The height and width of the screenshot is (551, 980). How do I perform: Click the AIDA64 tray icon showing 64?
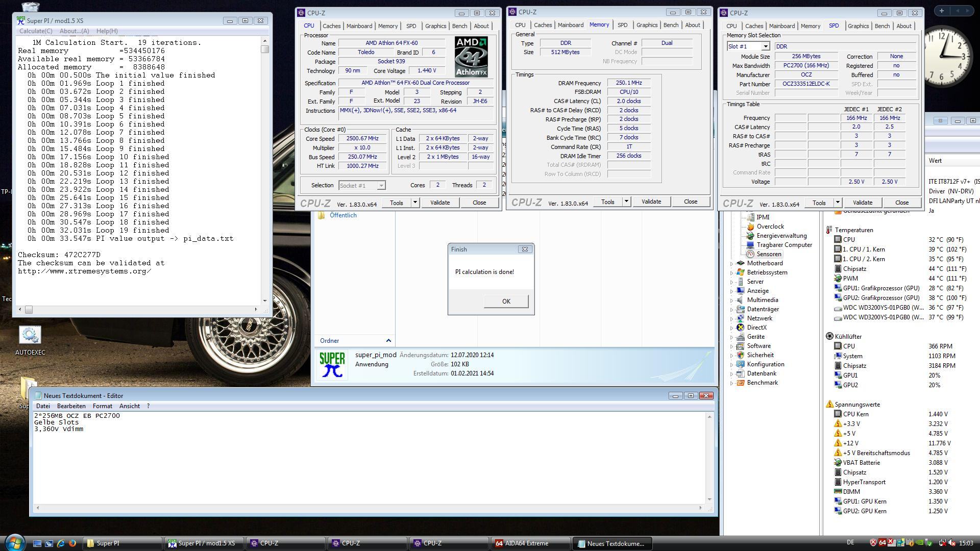(x=882, y=543)
